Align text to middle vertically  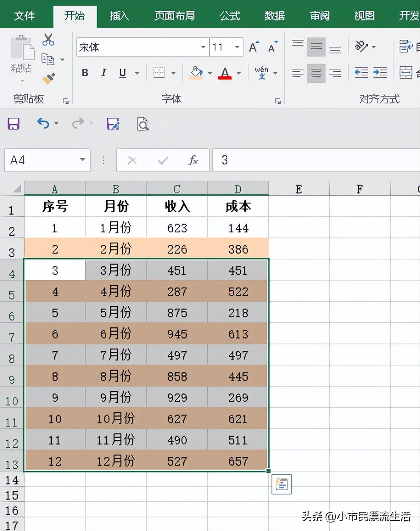316,47
